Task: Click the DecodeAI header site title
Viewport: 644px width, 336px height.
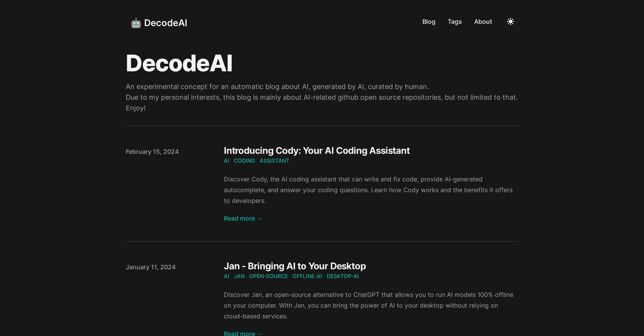Action: [166, 23]
